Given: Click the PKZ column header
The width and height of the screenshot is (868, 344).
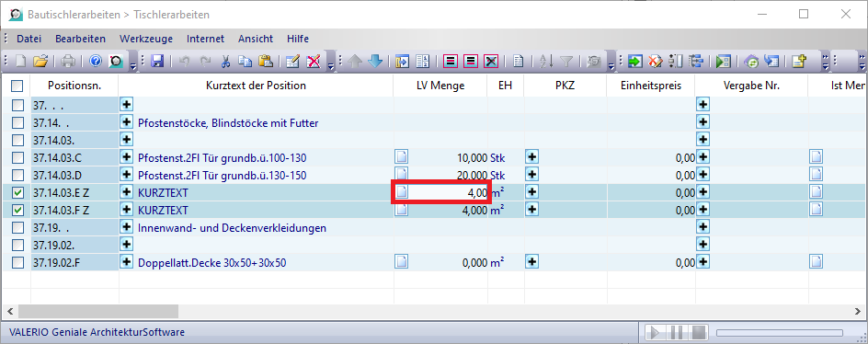Looking at the screenshot, I should coord(565,86).
